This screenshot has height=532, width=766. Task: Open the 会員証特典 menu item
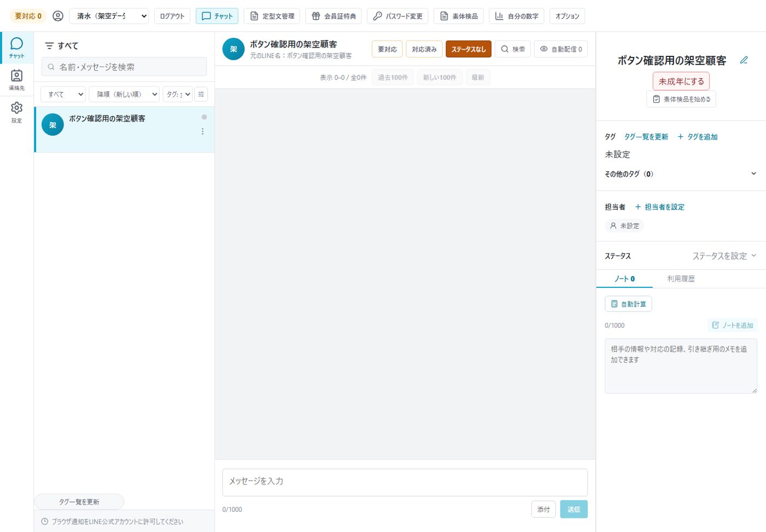point(334,16)
